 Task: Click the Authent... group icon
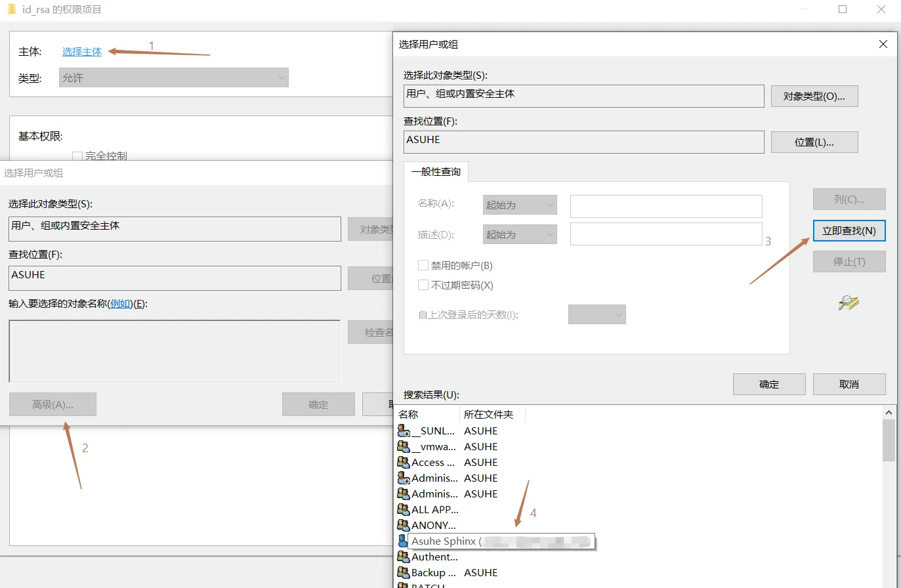click(x=404, y=556)
